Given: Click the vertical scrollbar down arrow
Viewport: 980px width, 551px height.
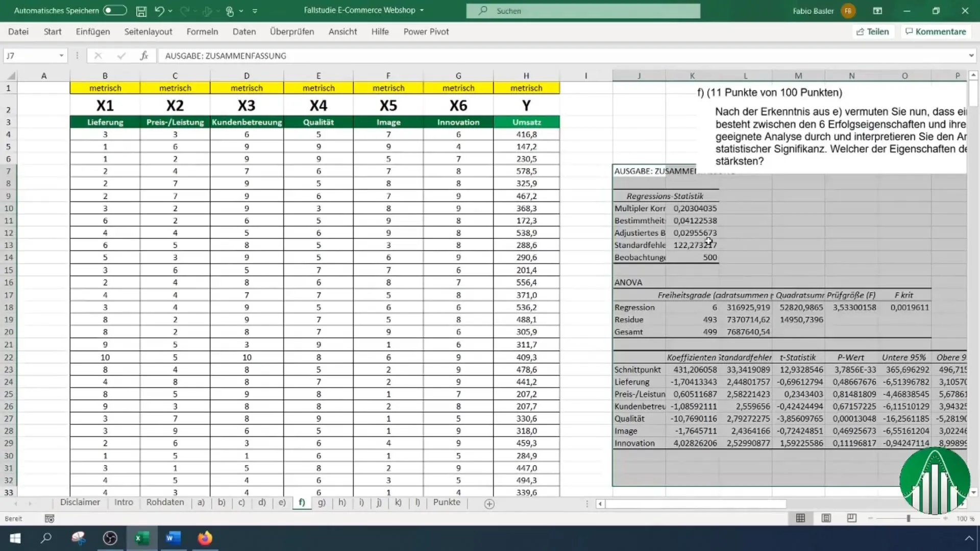Looking at the screenshot, I should click(973, 492).
